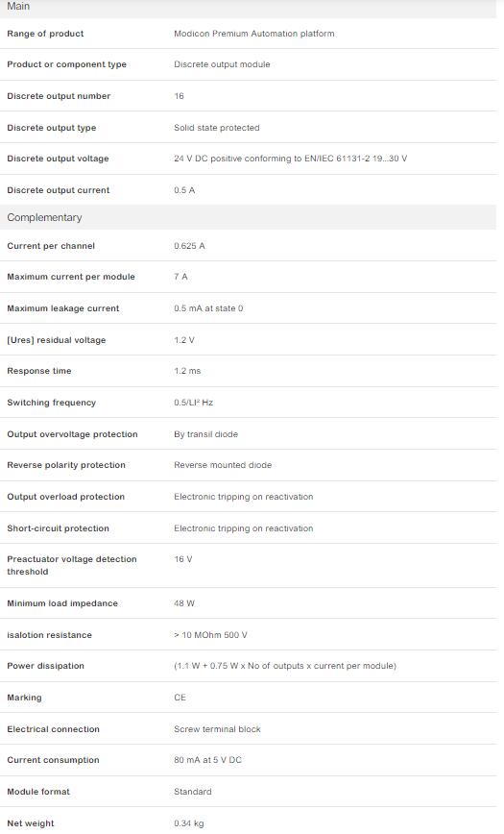The image size is (504, 834).
Task: Select Short-circuit protection label
Action: pyautogui.click(x=58, y=528)
